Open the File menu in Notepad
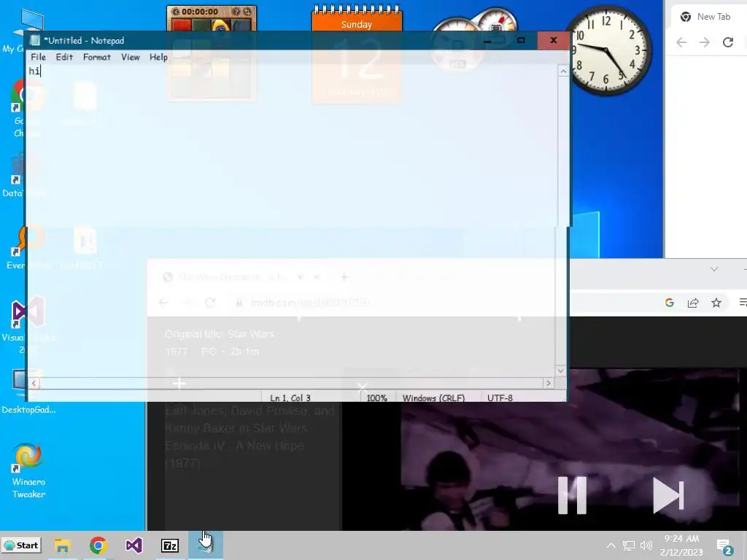This screenshot has width=747, height=560. [x=38, y=57]
